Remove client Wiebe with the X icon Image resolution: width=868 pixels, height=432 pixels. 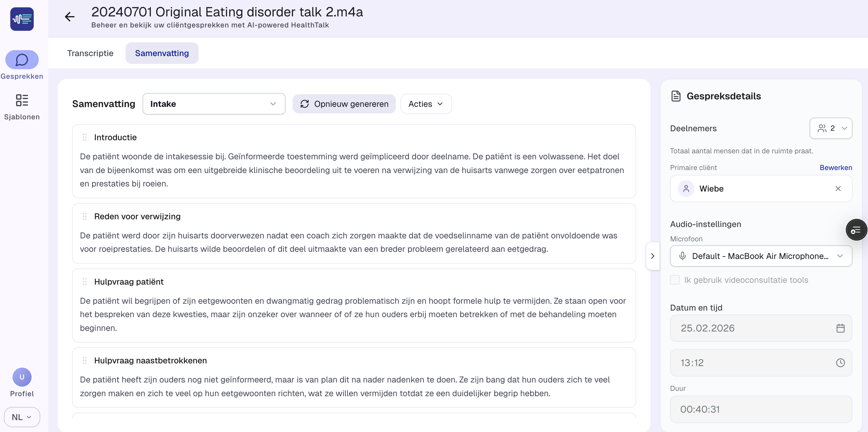click(x=838, y=189)
